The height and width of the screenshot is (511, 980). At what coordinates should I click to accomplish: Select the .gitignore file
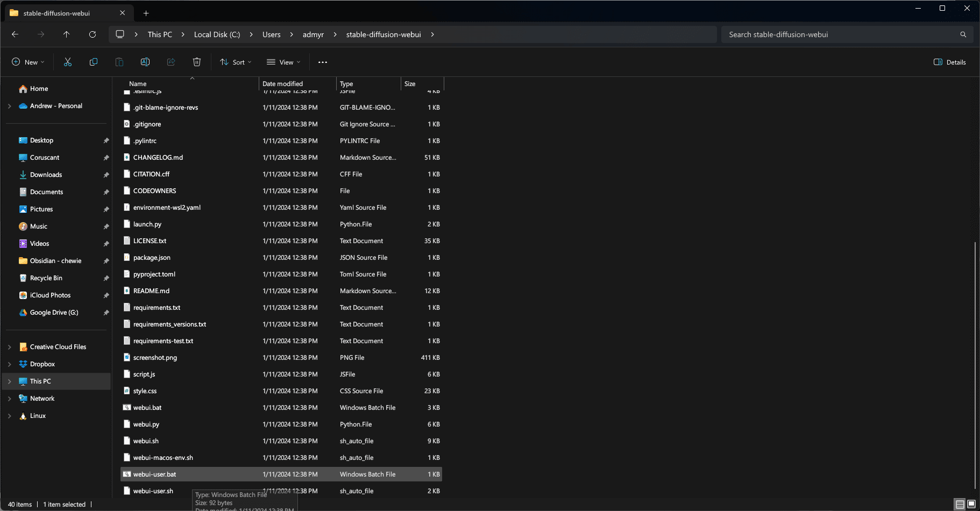click(281, 124)
